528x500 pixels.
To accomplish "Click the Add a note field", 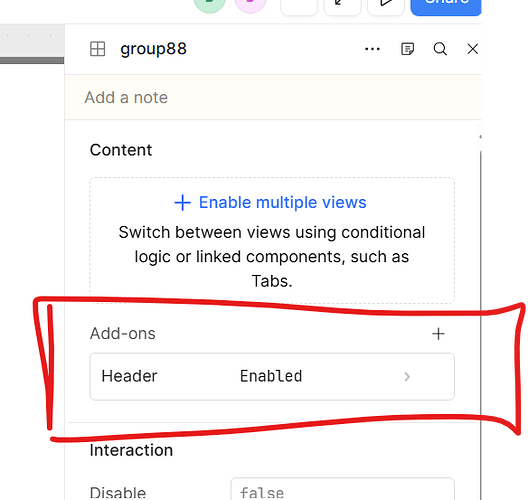I will pos(273,97).
